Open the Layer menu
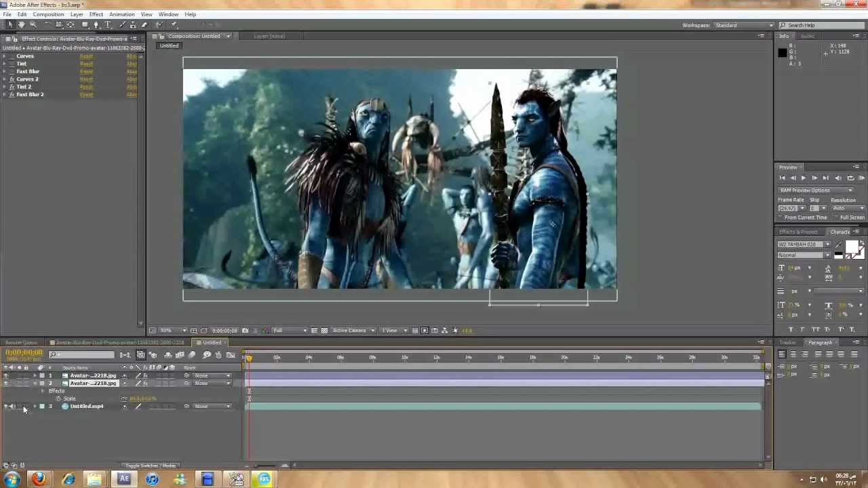The height and width of the screenshot is (488, 868). point(77,14)
